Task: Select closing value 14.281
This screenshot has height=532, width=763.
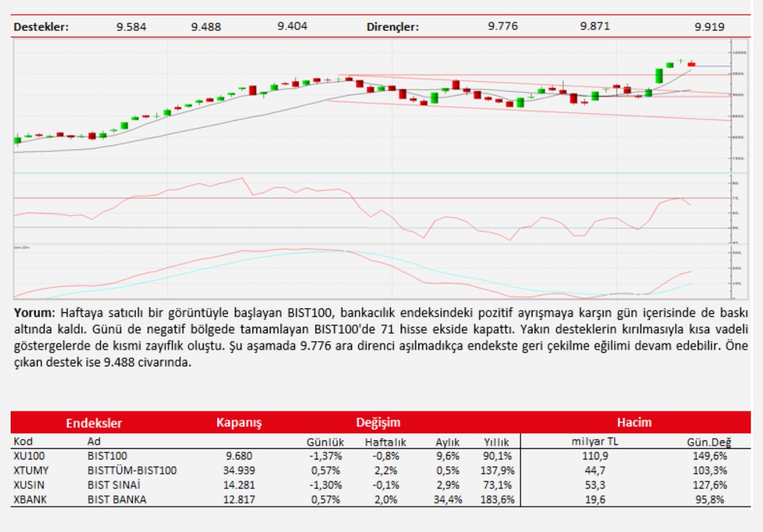Action: click(x=239, y=485)
